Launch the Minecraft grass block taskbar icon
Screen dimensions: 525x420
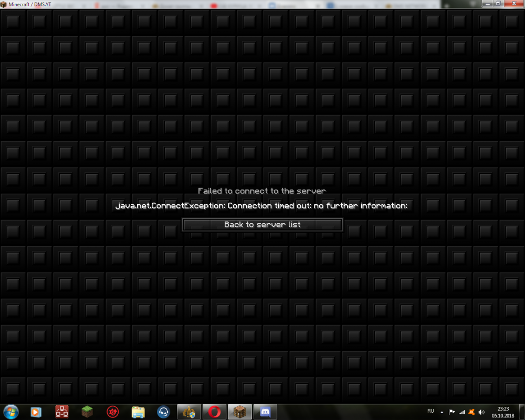87,412
